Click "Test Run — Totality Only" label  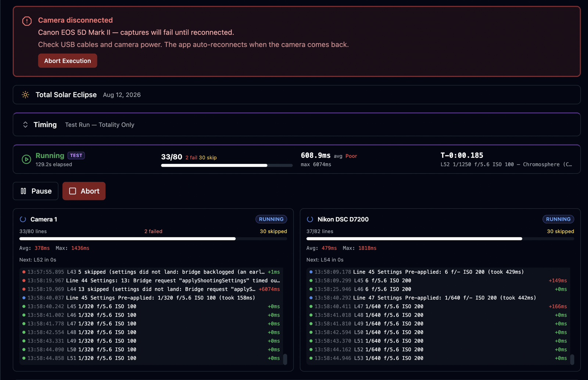(x=100, y=125)
